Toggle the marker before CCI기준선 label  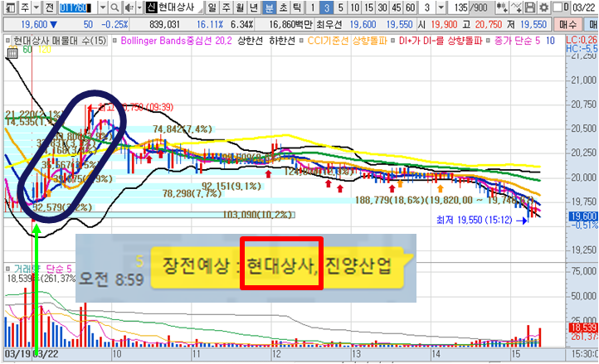(302, 41)
